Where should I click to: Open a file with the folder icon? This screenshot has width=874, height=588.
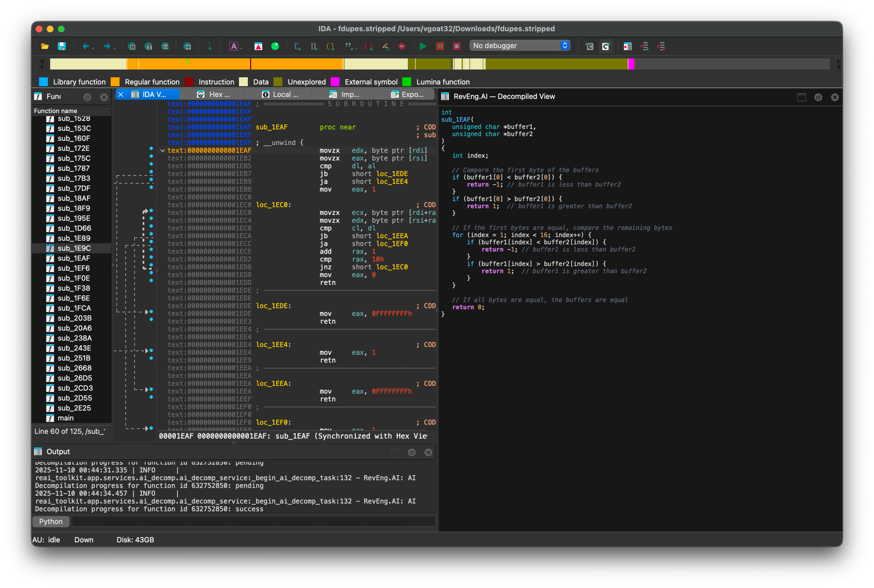45,46
